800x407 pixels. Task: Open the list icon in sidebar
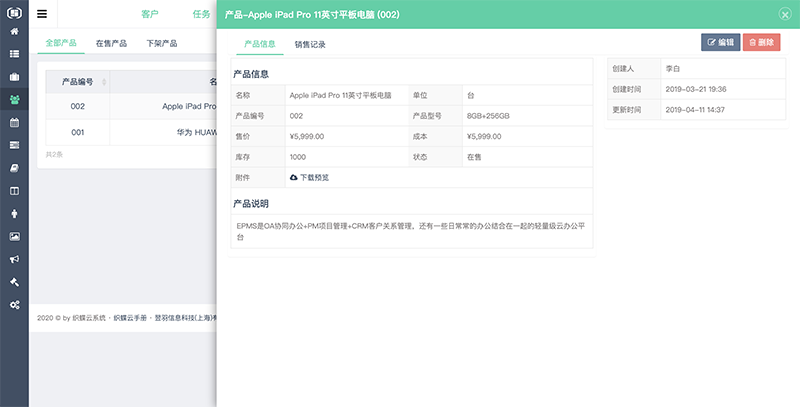click(14, 54)
